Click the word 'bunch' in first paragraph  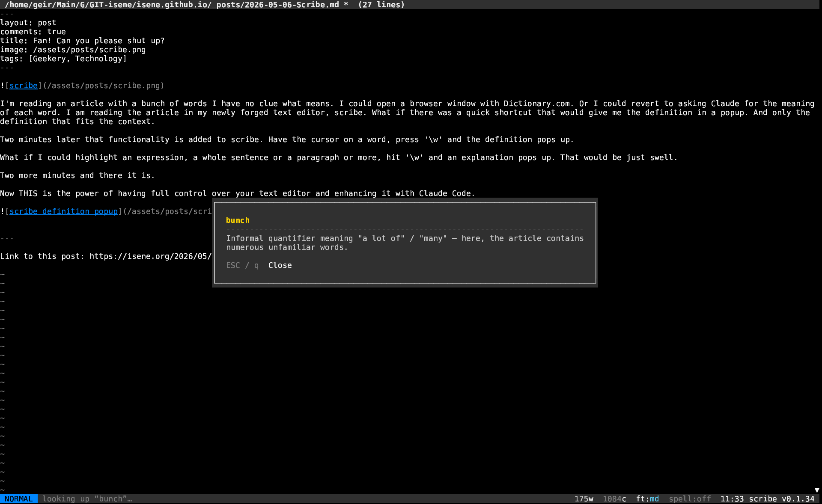(153, 104)
